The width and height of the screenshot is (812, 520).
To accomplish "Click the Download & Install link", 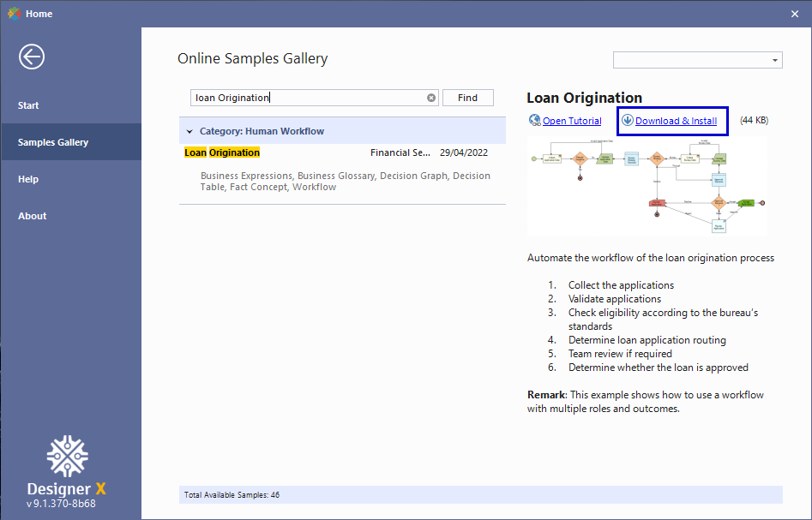I will 676,121.
